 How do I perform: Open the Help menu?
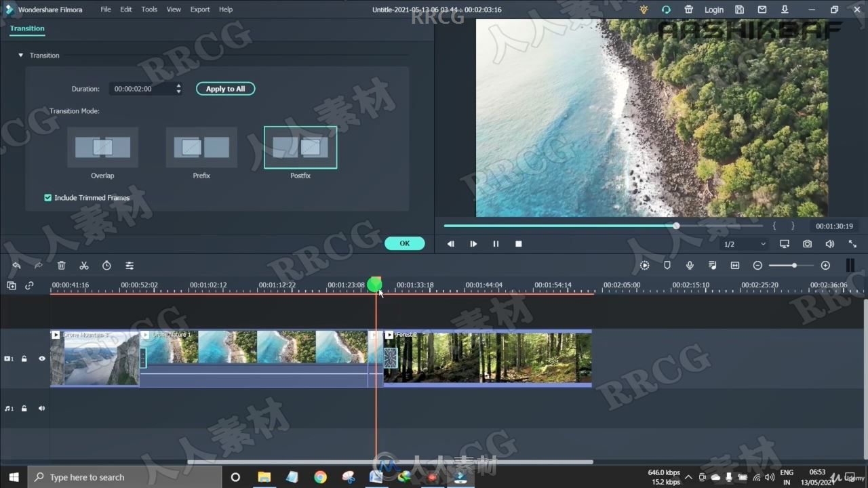pos(226,9)
